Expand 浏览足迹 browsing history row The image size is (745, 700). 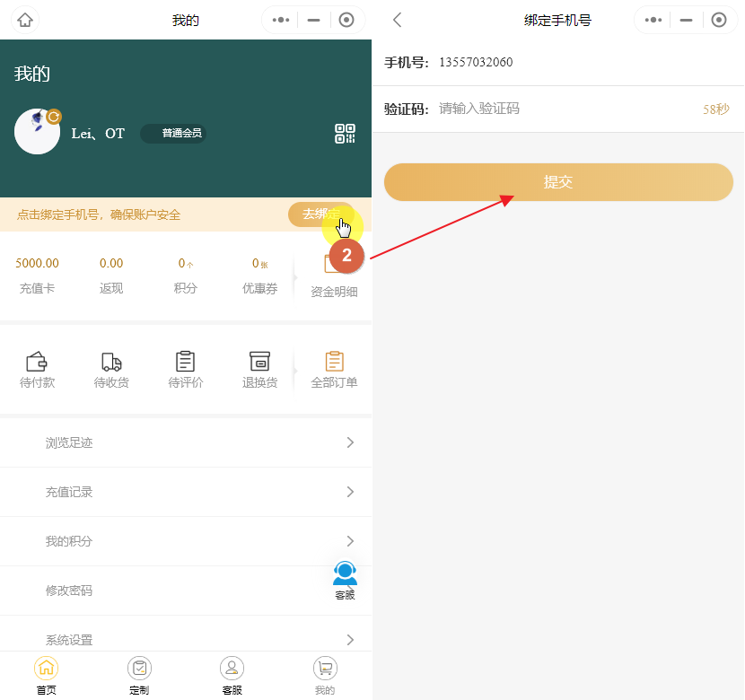tap(185, 442)
